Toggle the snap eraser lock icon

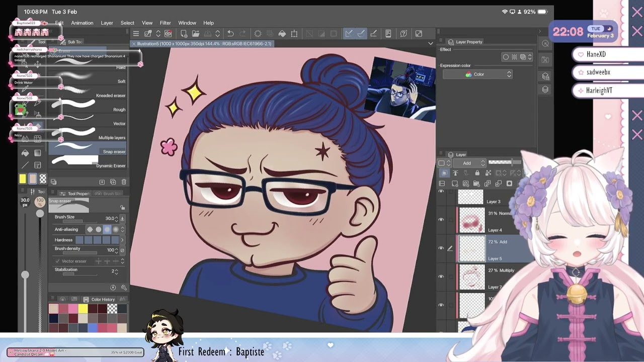(122, 208)
